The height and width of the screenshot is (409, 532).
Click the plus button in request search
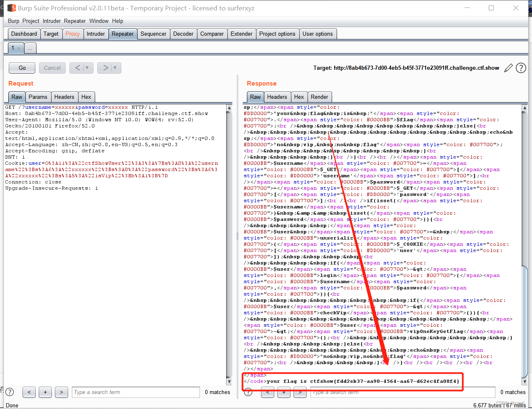(x=45, y=392)
